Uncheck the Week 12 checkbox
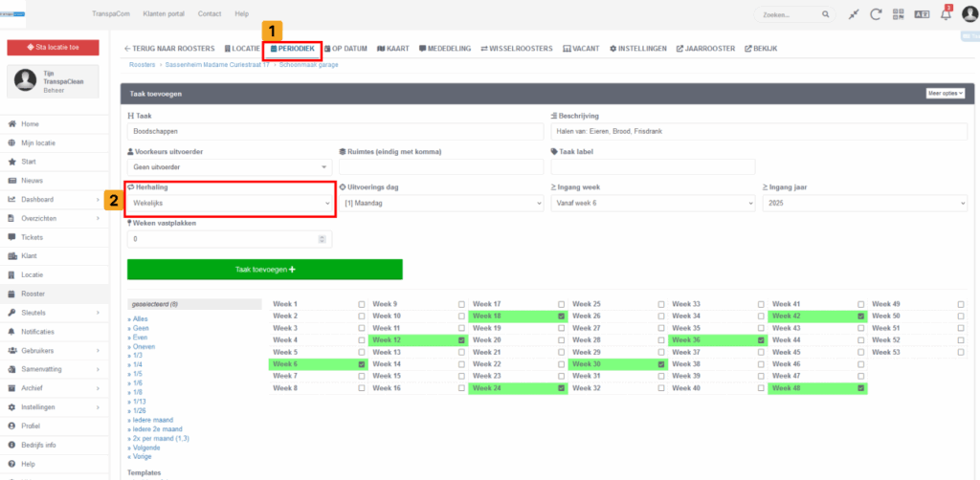Image resolution: width=980 pixels, height=480 pixels. pos(461,340)
